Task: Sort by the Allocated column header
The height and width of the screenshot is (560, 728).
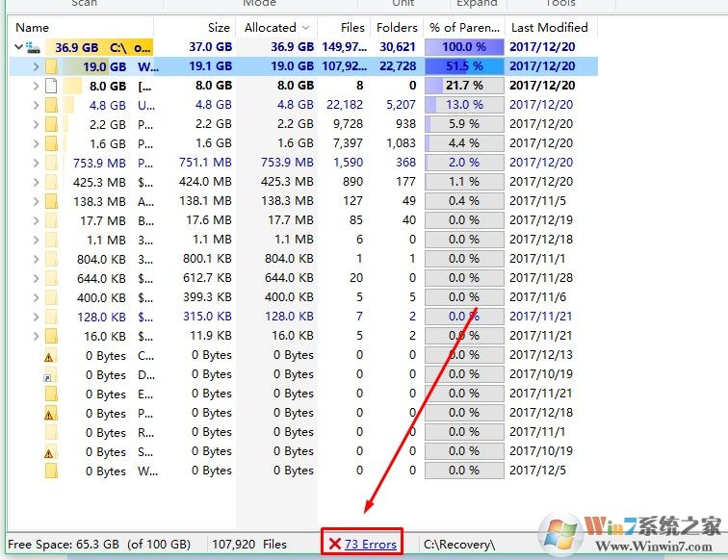Action: (x=276, y=28)
